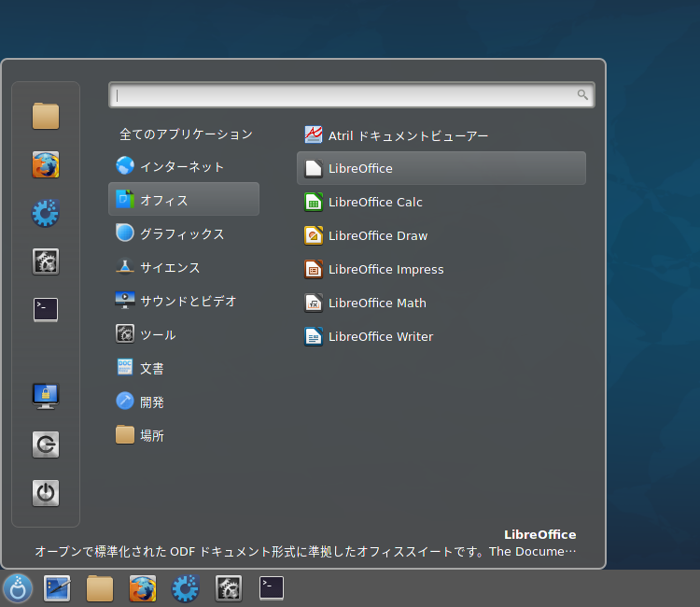Open system settings icon in favorites sidebar
The height and width of the screenshot is (607, 700).
[46, 261]
